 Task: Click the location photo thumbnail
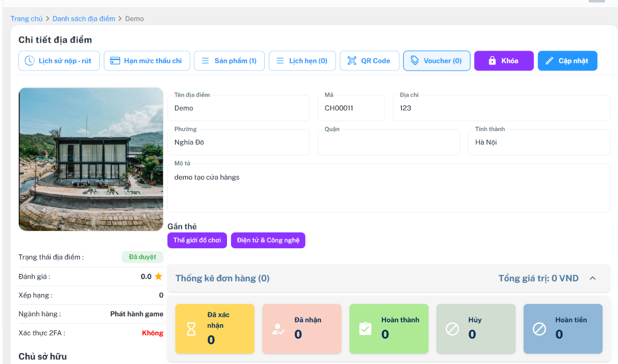[91, 159]
